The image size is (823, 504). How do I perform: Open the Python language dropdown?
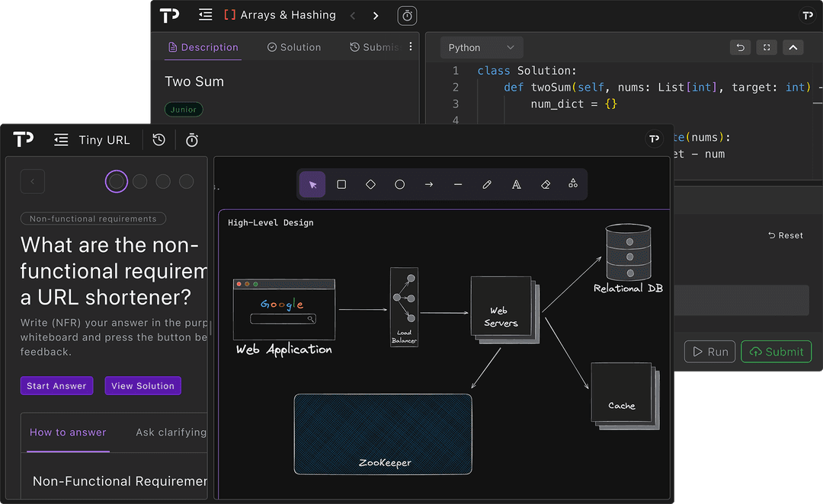coord(482,47)
